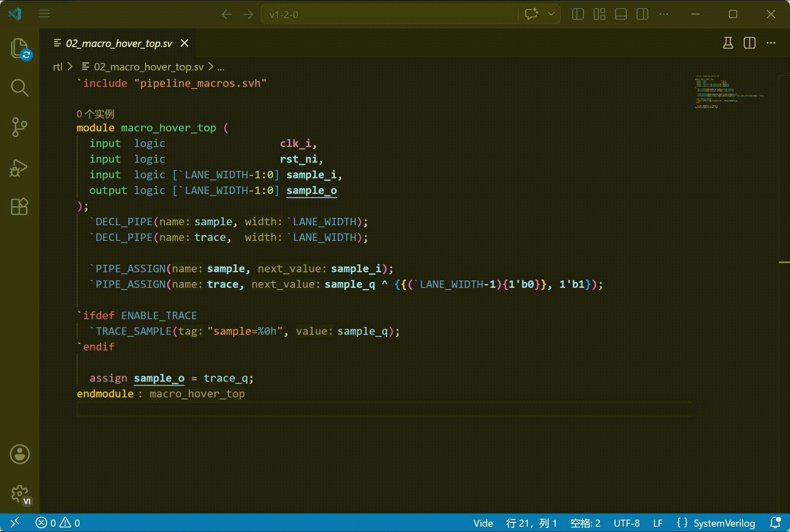Open the Source Control view
Viewport: 790px width, 532px height.
[19, 127]
